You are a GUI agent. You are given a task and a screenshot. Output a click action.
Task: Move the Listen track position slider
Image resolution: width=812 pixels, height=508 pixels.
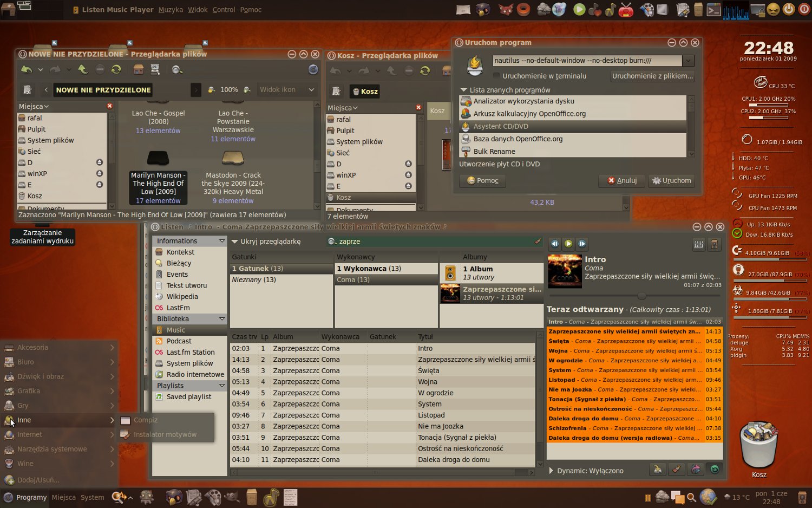641,296
